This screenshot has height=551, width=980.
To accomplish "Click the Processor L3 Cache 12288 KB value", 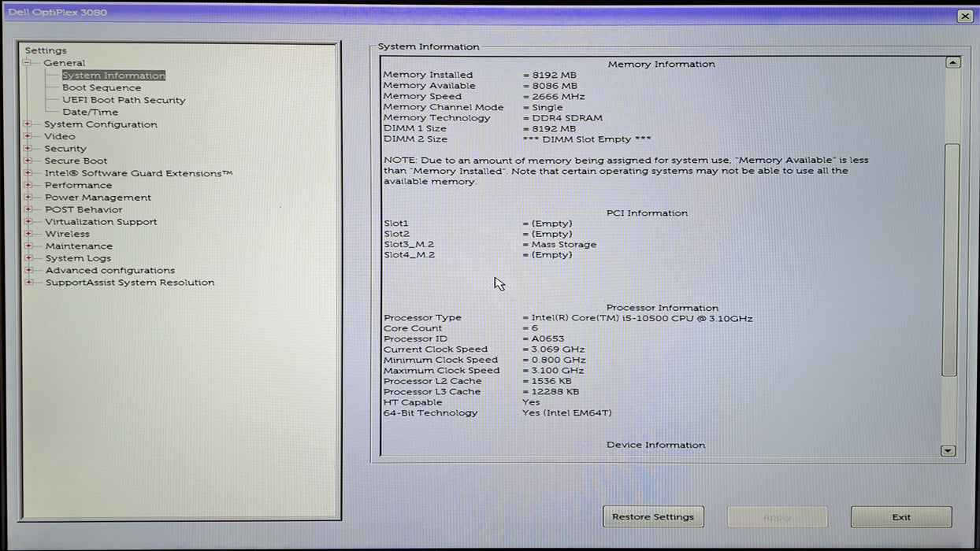I will pyautogui.click(x=550, y=391).
